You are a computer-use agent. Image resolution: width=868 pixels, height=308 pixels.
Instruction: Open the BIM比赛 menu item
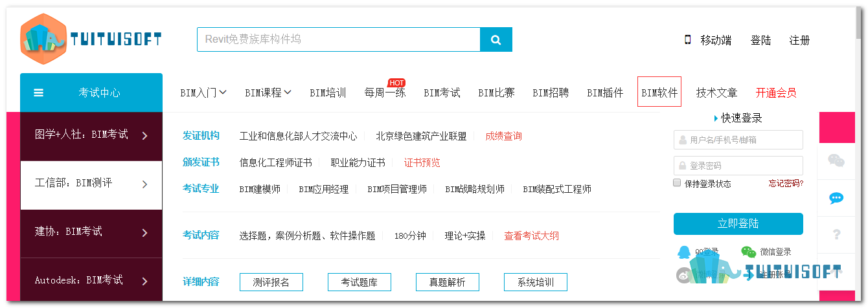497,93
